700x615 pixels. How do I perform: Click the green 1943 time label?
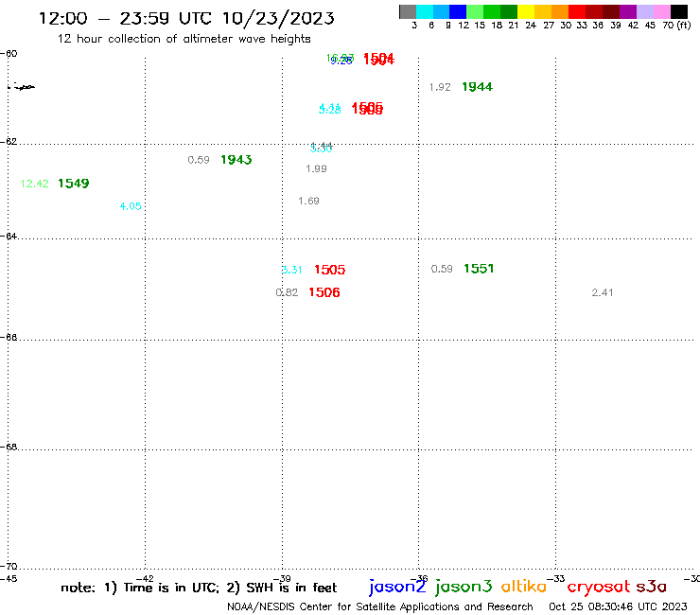[236, 160]
